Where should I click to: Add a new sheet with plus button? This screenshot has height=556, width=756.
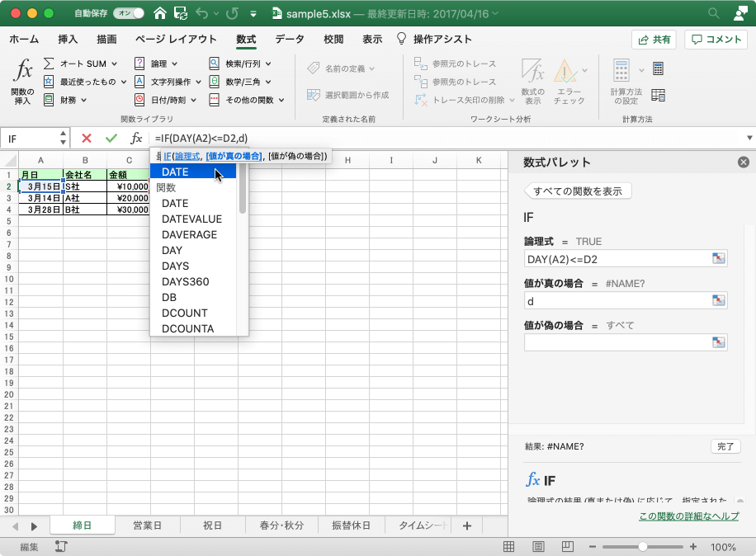(x=466, y=525)
